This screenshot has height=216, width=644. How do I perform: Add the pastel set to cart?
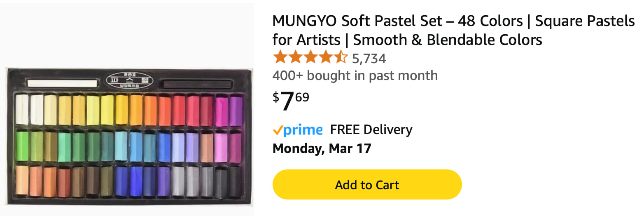click(367, 185)
